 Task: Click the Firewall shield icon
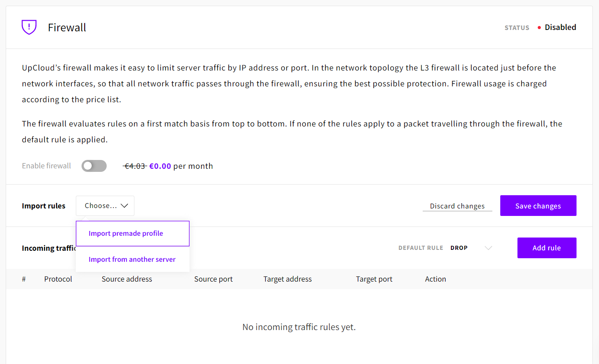click(x=29, y=27)
